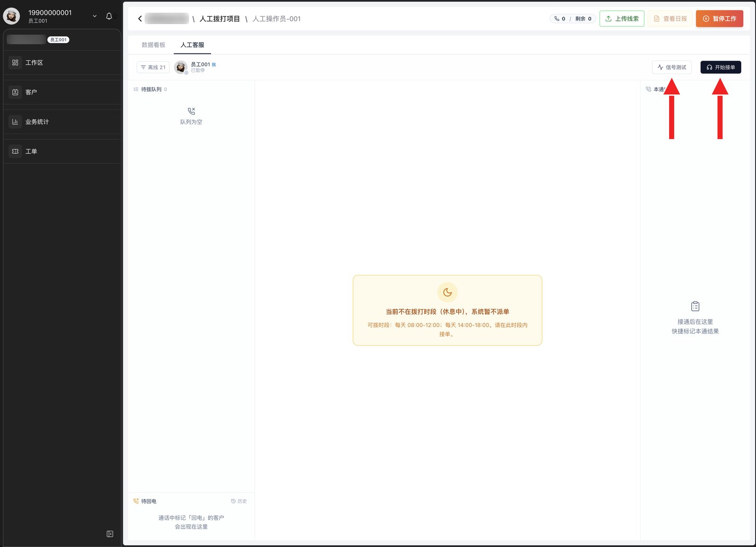
Task: Click the clipboard icon in right panel
Action: pos(695,306)
